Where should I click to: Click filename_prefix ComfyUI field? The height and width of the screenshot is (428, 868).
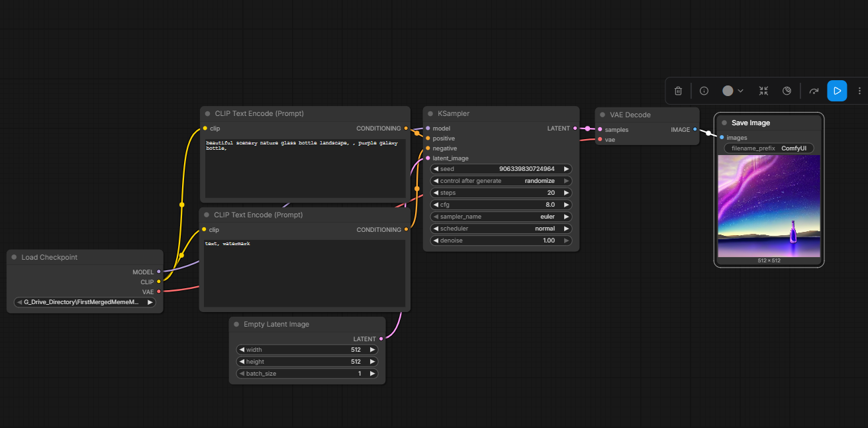pos(769,148)
